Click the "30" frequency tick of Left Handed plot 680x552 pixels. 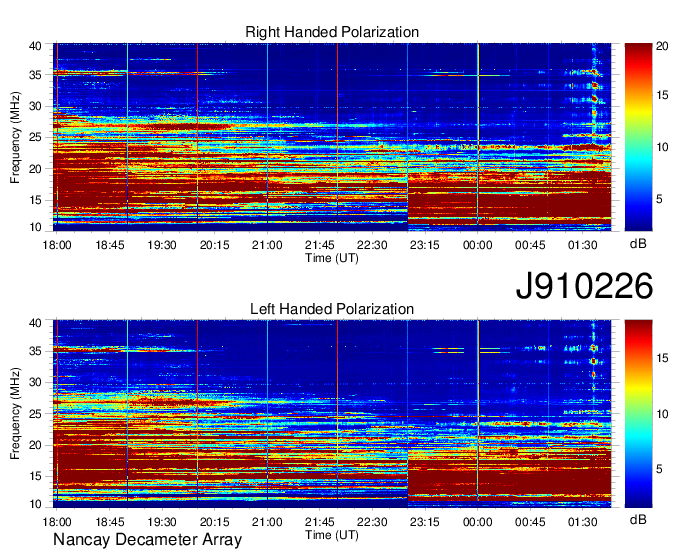click(x=35, y=382)
